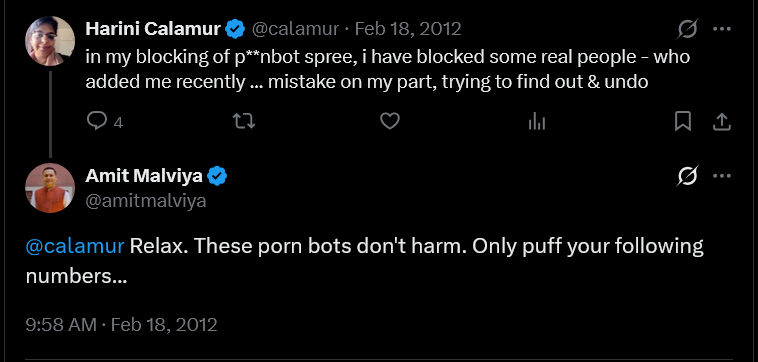Open Grok icon on Harini's tweet

pyautogui.click(x=687, y=29)
